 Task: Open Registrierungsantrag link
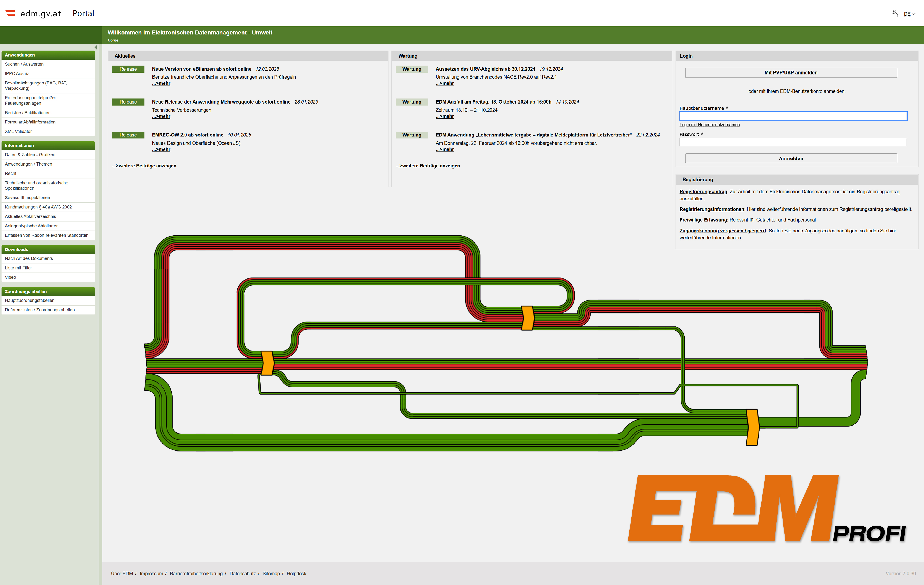coord(703,192)
